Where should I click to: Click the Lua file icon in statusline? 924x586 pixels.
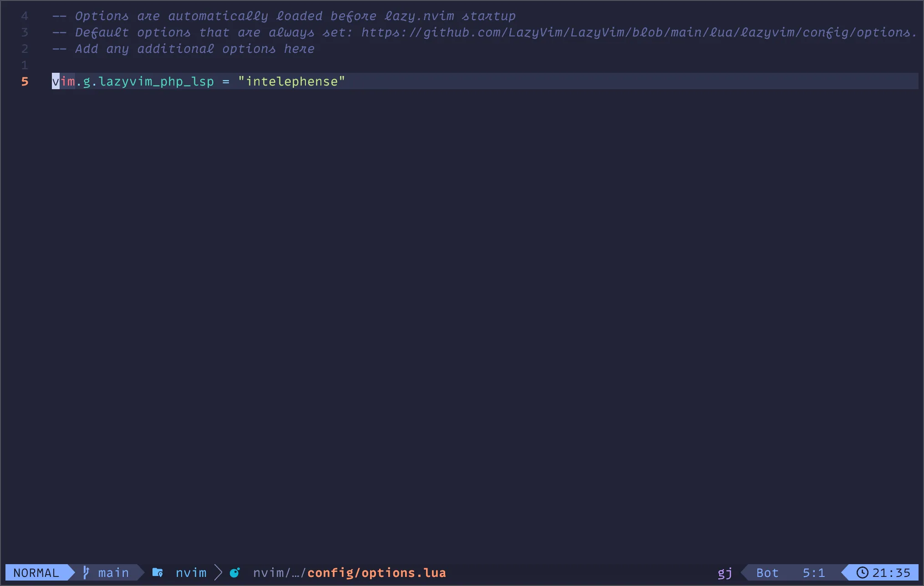coord(234,573)
